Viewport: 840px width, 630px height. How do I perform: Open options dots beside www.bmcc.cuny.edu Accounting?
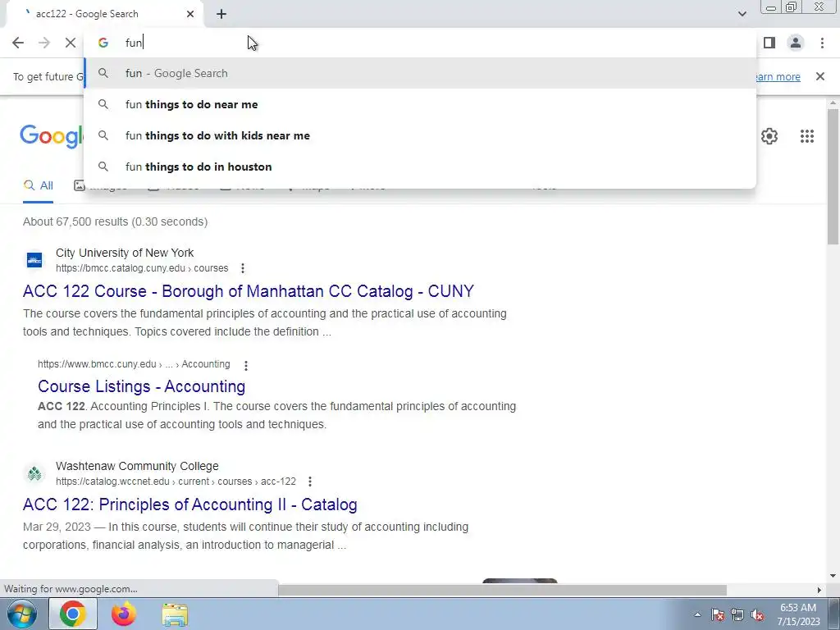tap(246, 365)
